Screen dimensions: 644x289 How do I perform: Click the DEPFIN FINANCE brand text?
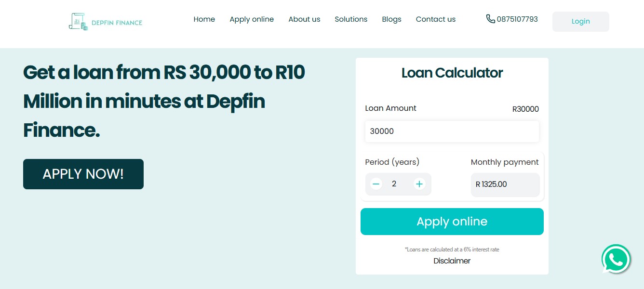(117, 23)
